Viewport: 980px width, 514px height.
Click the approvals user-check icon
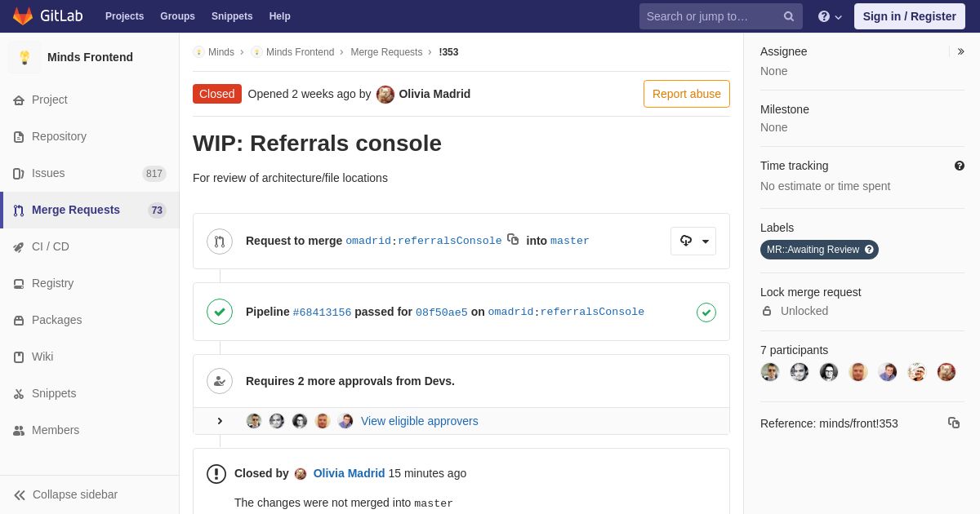pyautogui.click(x=220, y=381)
